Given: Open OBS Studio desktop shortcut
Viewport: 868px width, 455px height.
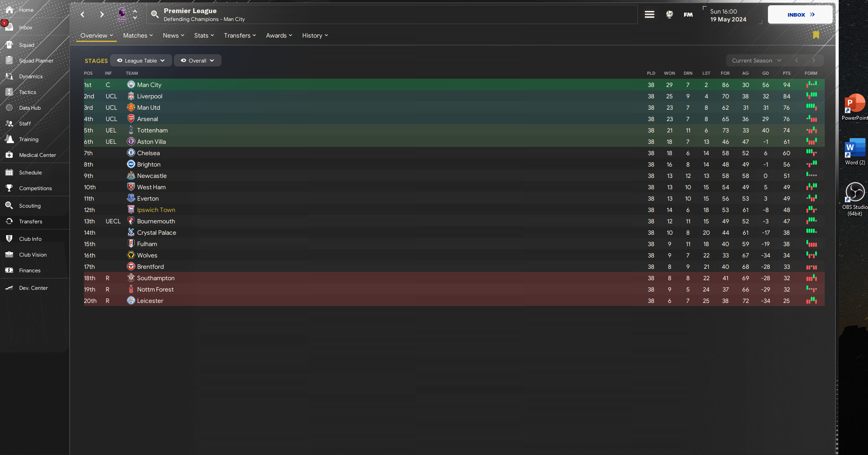Looking at the screenshot, I should point(855,199).
